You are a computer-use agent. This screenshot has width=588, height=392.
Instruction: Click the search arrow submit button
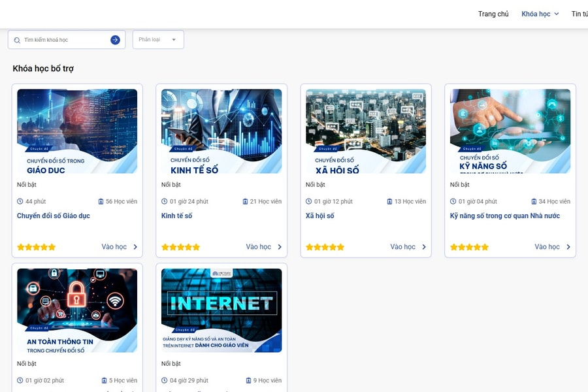[x=115, y=40]
